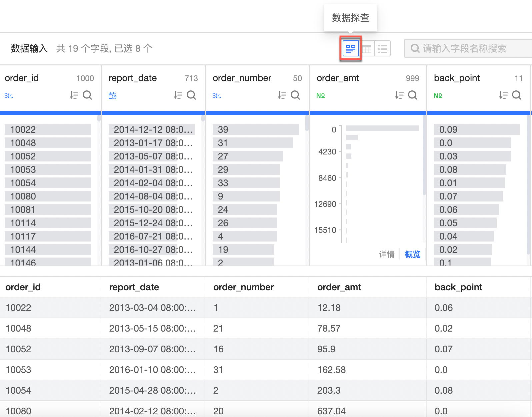Select value 33 in order_number distribution
Image resolution: width=532 pixels, height=417 pixels.
point(246,183)
